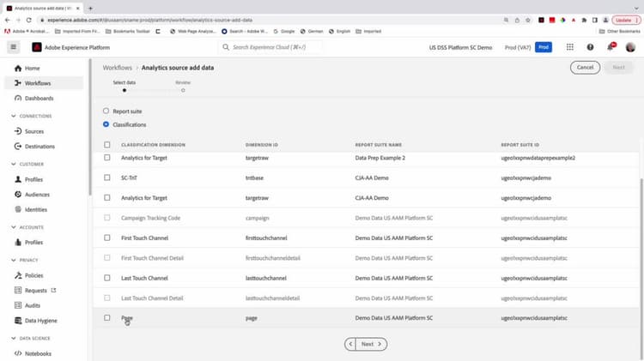The height and width of the screenshot is (361, 644).
Task: Open the Bookmarks Toolbar folder
Action: coord(128,31)
